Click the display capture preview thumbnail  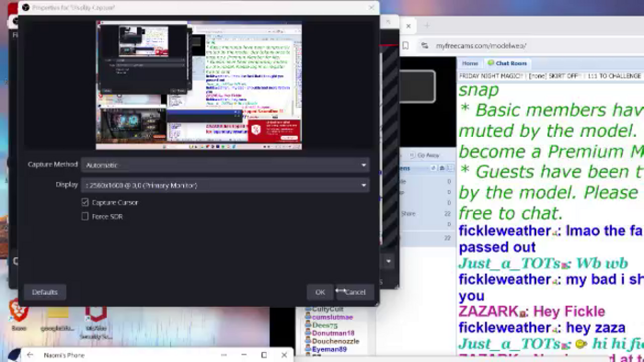[x=199, y=85]
